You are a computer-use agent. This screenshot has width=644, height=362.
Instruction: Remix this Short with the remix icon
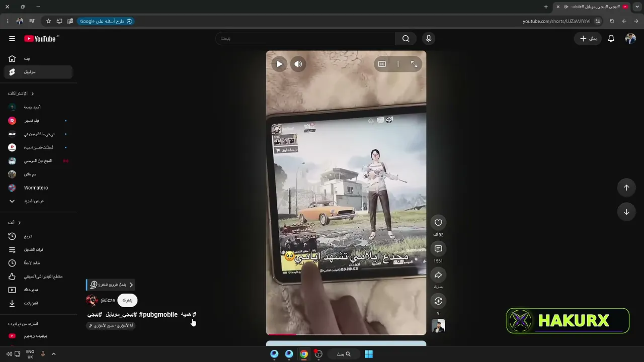[438, 301]
